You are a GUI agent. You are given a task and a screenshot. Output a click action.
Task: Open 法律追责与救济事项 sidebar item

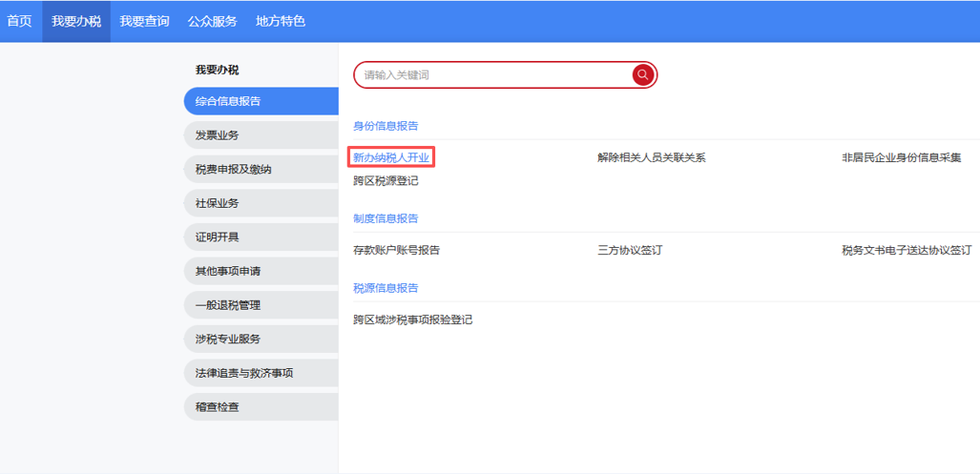click(x=261, y=374)
